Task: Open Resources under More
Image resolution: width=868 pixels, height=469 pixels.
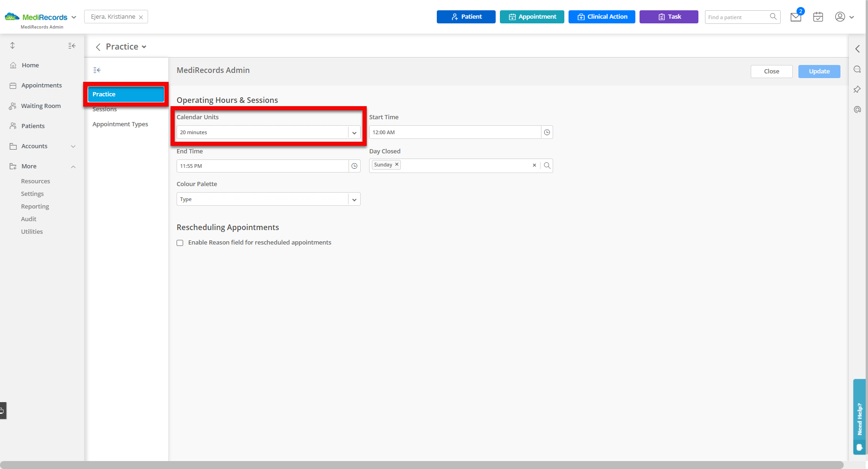Action: click(x=36, y=181)
